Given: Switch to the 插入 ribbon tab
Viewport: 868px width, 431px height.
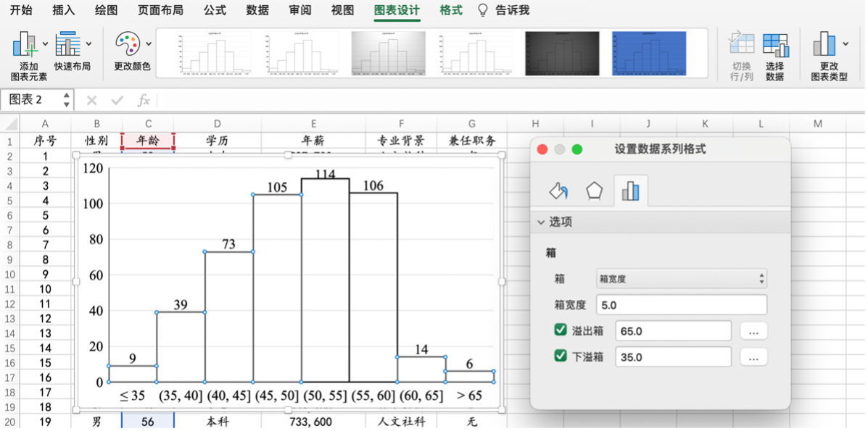Looking at the screenshot, I should click(x=64, y=10).
